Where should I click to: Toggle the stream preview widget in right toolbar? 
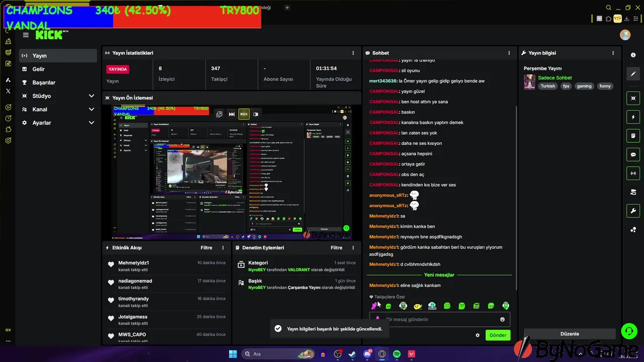click(x=633, y=98)
